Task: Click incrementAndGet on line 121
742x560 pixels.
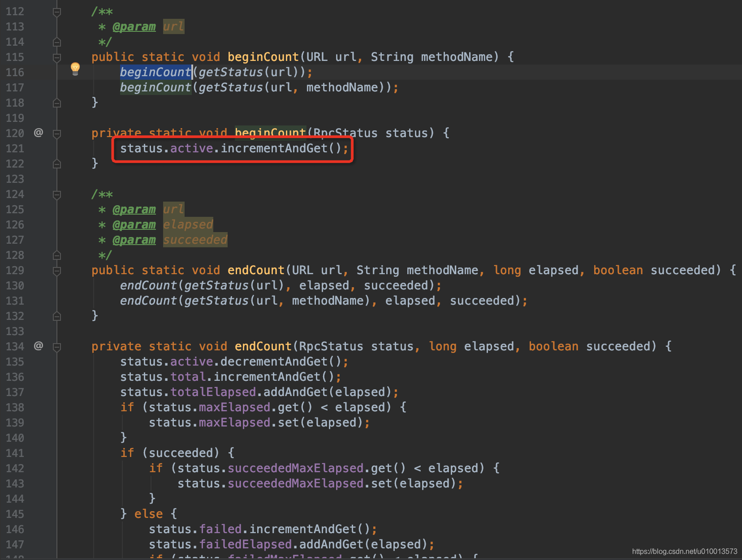Action: (274, 148)
